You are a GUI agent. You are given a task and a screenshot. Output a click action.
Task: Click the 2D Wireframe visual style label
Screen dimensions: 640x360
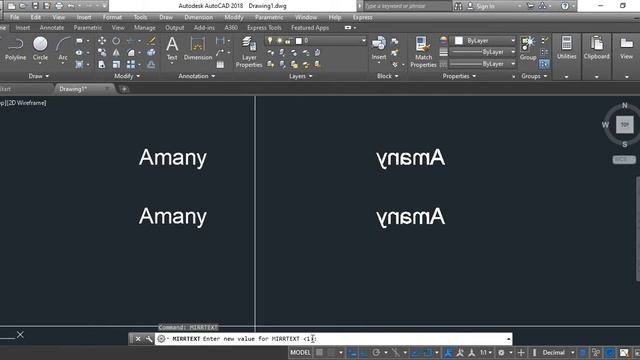point(27,103)
